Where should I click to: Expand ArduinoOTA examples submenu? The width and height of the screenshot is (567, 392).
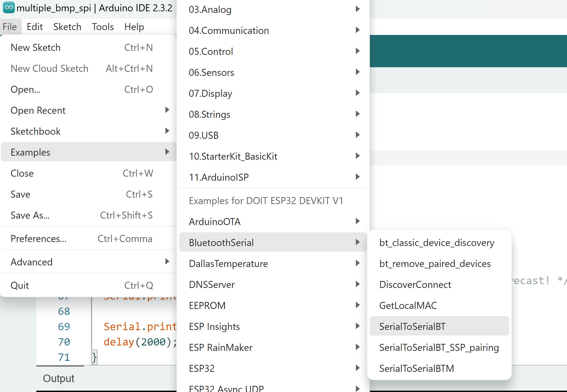click(273, 222)
